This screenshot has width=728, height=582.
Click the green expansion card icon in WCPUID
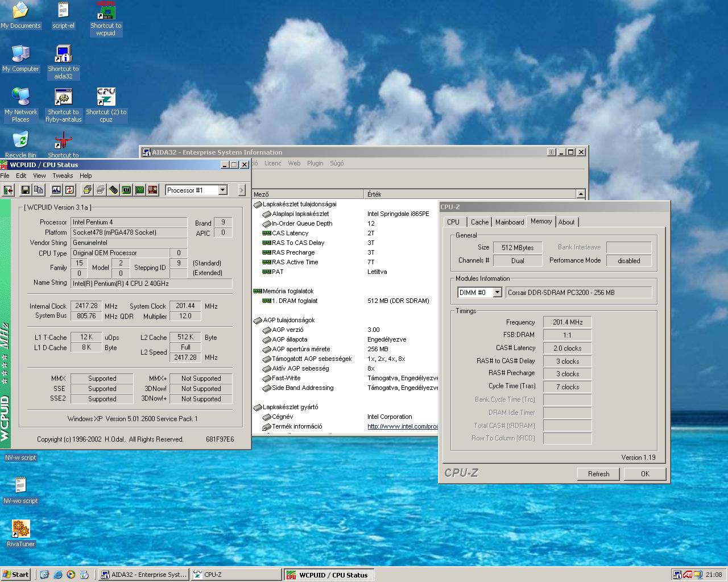(139, 190)
